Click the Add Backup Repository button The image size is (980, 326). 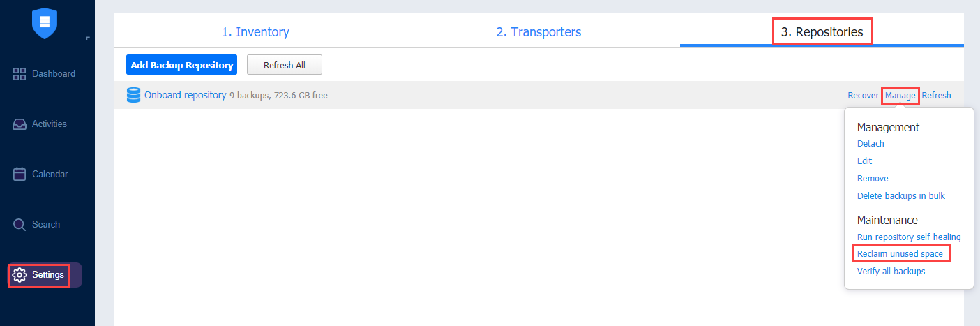(x=182, y=65)
